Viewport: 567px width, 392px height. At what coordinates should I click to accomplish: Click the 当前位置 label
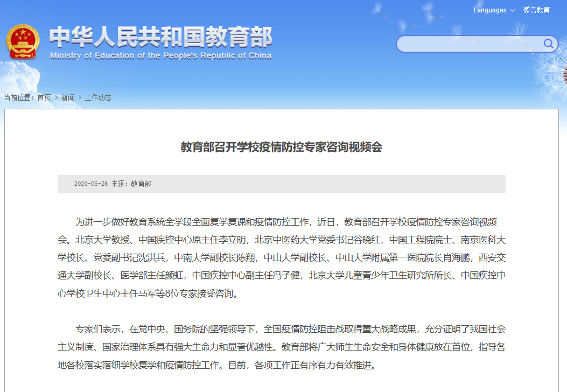click(19, 97)
